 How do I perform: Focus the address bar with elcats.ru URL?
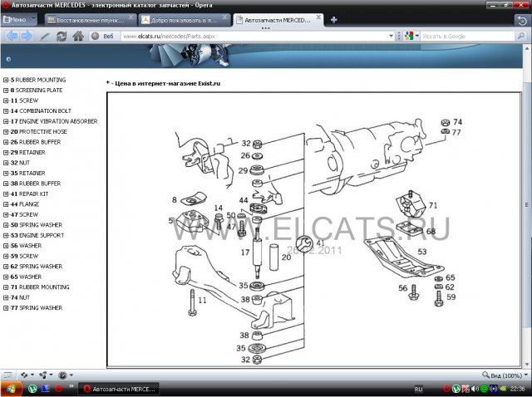254,36
